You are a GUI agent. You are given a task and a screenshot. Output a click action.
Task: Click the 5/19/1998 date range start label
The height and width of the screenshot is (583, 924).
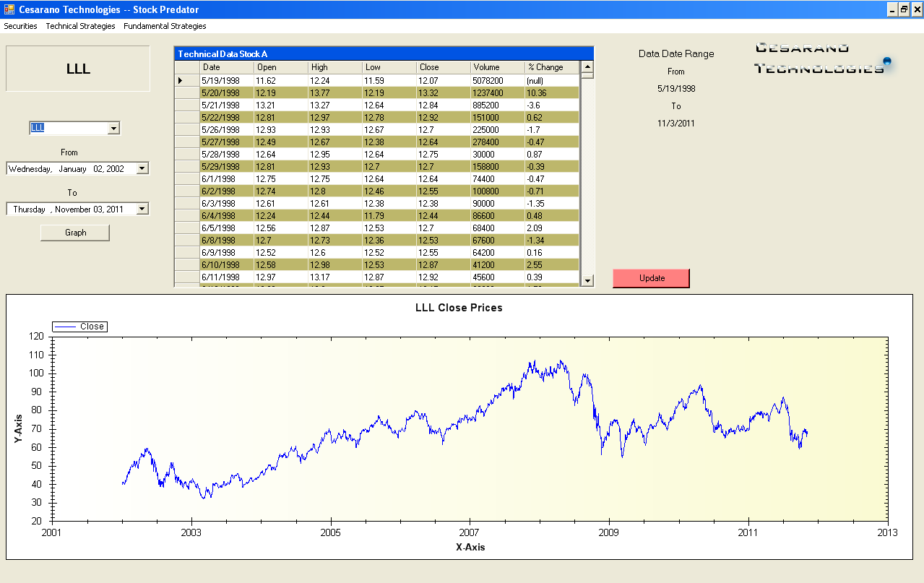tap(676, 88)
